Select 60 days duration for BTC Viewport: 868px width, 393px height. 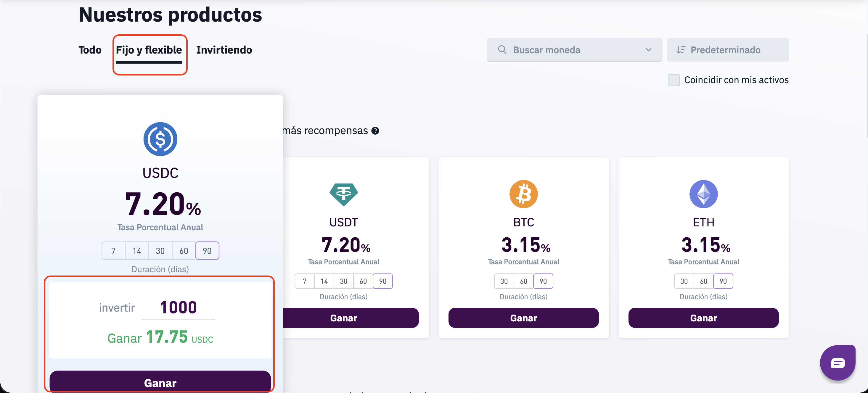[523, 281]
